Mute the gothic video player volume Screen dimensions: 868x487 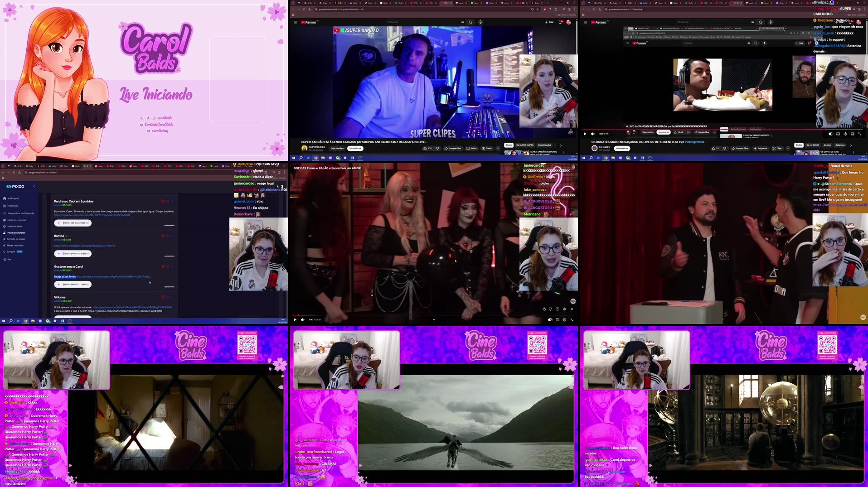pos(302,319)
